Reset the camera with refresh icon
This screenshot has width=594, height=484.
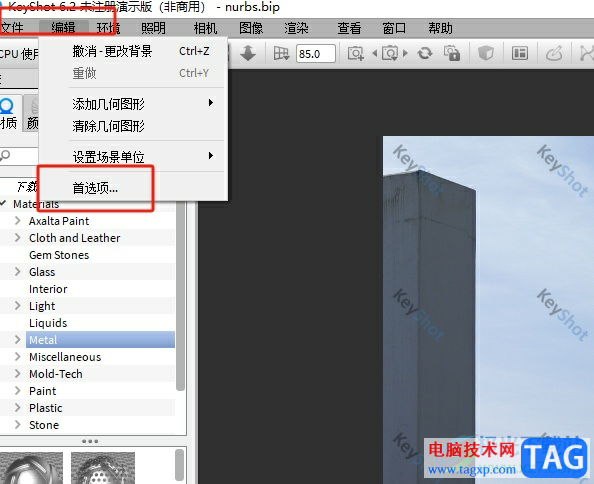coord(425,53)
